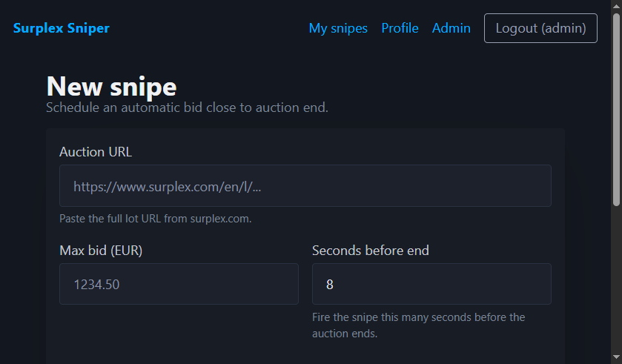Click the New snipe page heading
Viewport: 622px width, 364px height.
tap(111, 86)
